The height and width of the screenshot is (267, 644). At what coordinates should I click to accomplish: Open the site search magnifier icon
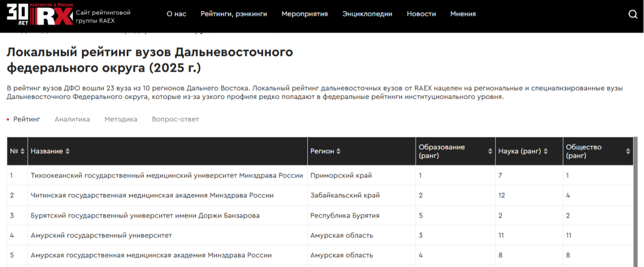pyautogui.click(x=633, y=14)
